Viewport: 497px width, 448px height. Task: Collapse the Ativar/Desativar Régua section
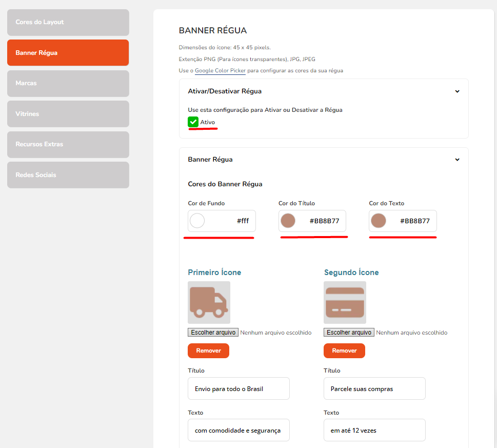[x=457, y=91]
